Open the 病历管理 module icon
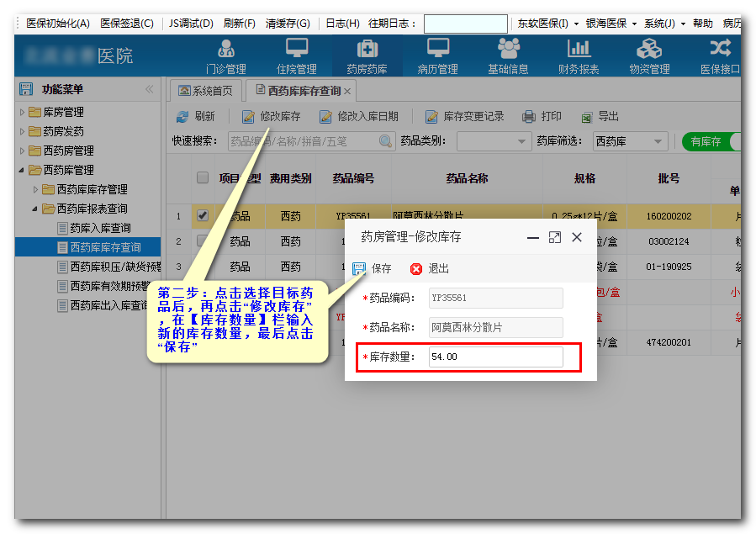756x534 pixels. coord(437,49)
